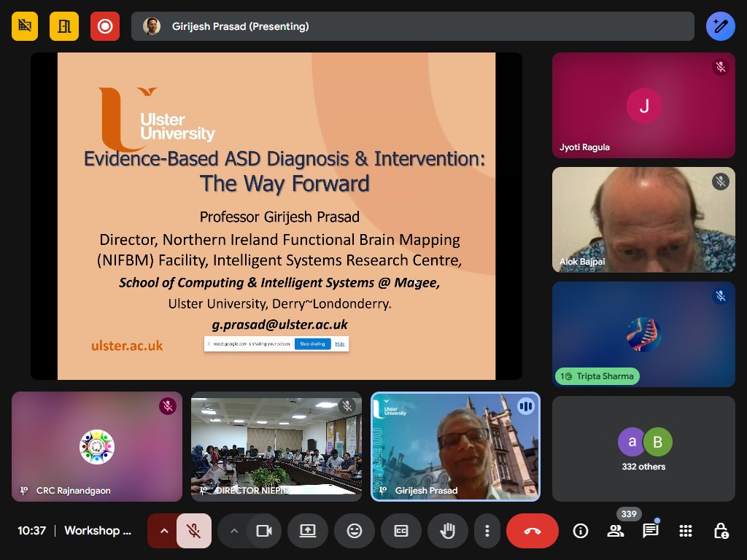Click the speaking indicator on Girijesh Prasad's tile
747x560 pixels.
(525, 406)
